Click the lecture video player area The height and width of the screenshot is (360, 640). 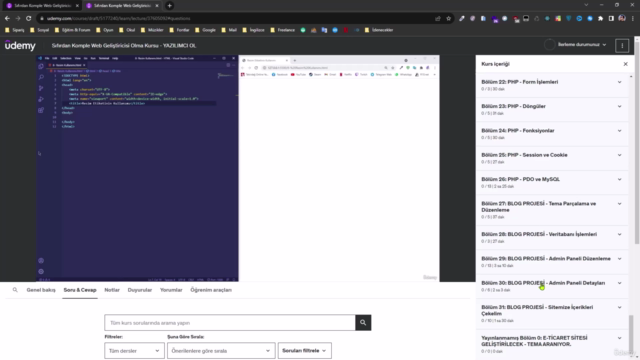[238, 168]
